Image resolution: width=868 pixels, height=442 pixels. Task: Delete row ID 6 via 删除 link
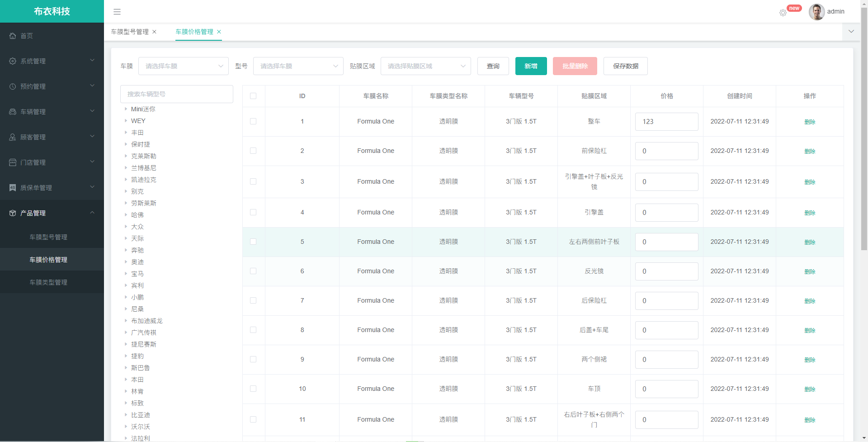(810, 271)
